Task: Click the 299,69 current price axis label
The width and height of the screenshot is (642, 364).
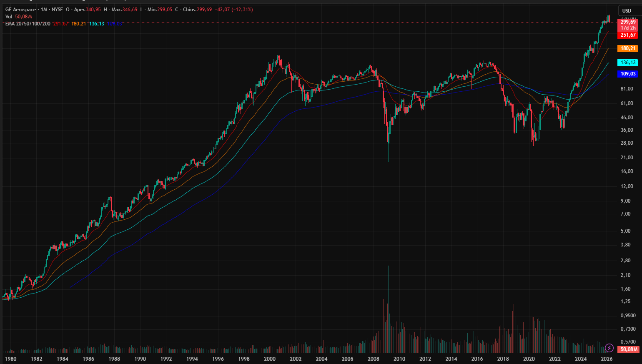Action: [x=628, y=22]
